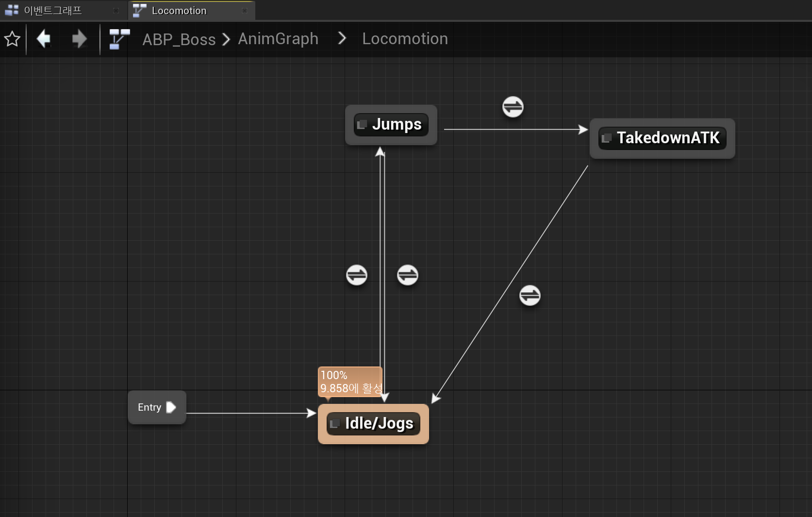This screenshot has height=517, width=812.
Task: Click the state icon on TakedownATK node
Action: click(606, 139)
